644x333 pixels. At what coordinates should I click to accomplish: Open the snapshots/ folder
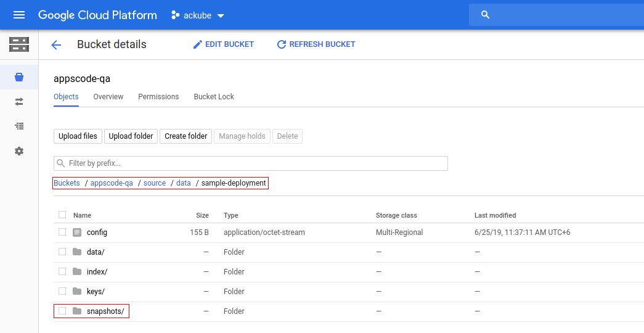[105, 311]
